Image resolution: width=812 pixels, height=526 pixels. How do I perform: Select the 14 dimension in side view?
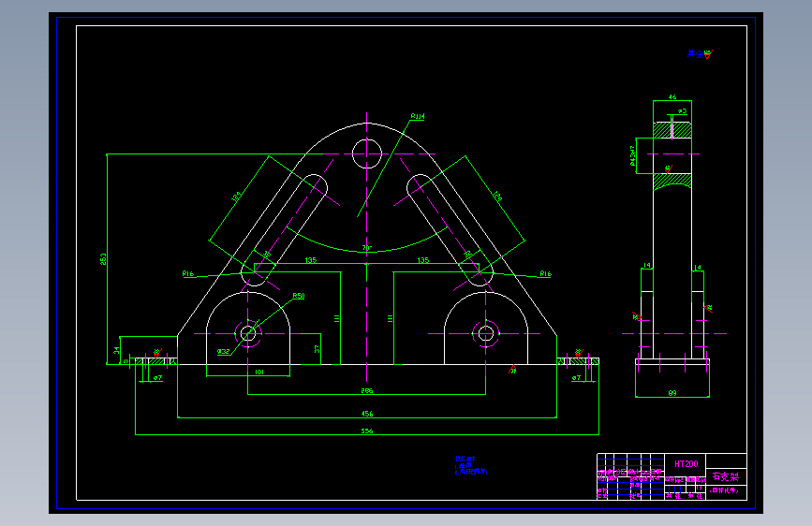coord(698,268)
